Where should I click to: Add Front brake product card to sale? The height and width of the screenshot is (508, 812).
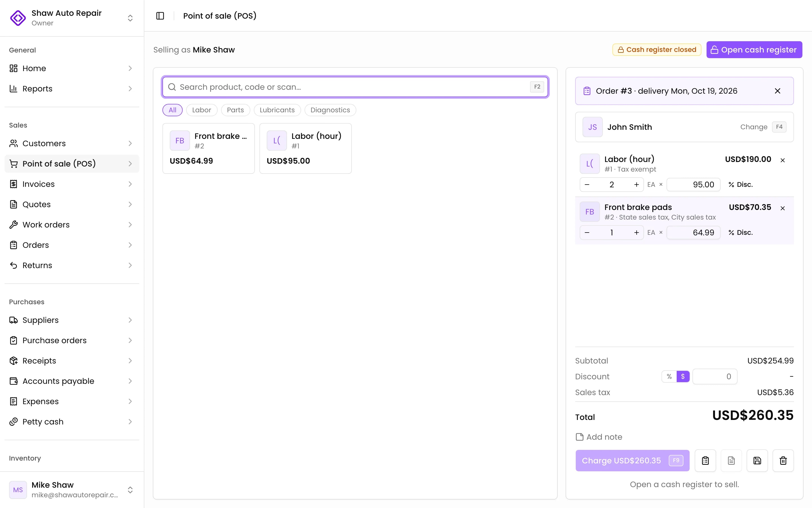click(208, 148)
